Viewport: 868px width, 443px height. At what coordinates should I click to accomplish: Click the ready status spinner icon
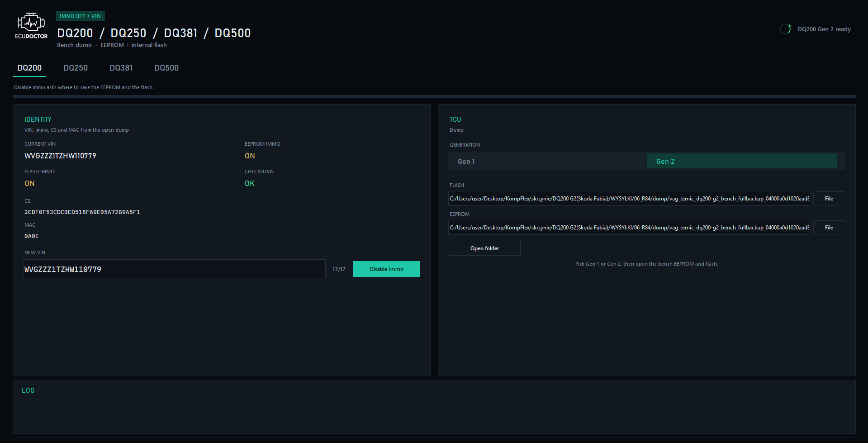tap(785, 29)
